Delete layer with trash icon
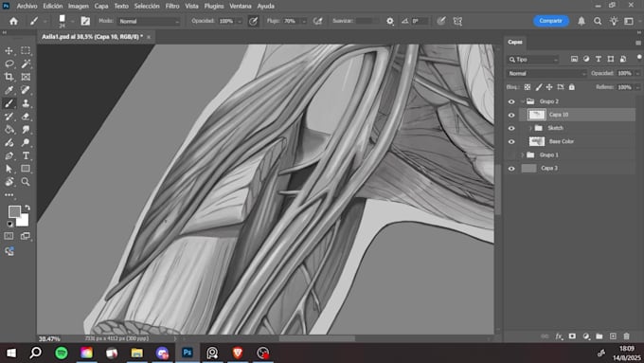 (x=626, y=336)
